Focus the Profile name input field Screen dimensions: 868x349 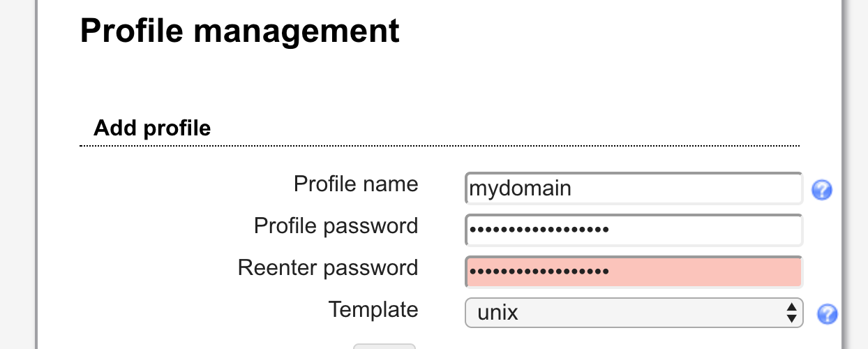634,188
